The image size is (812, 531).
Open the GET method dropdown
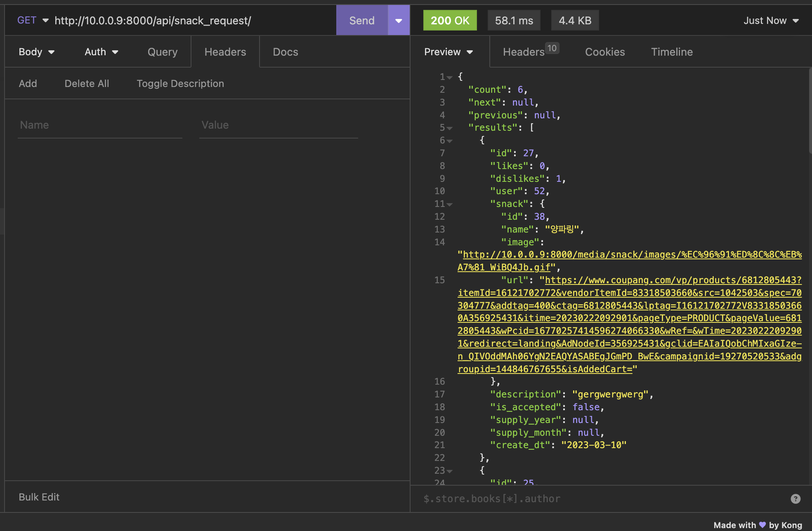click(33, 21)
